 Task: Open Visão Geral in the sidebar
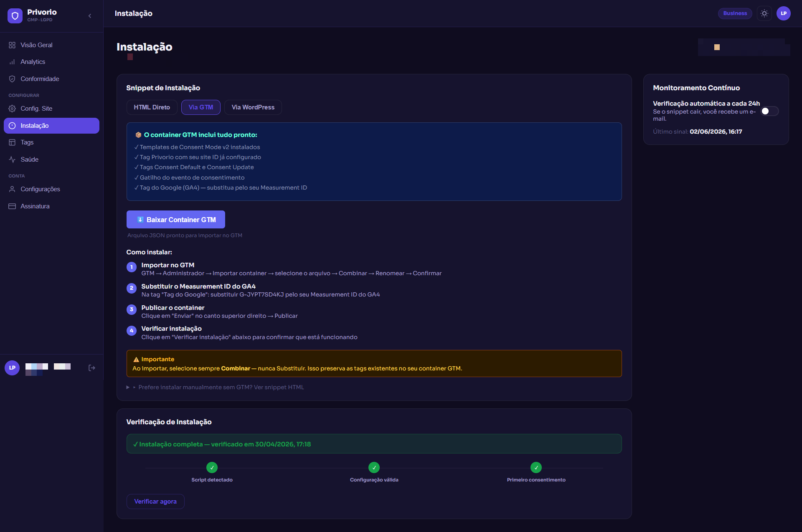click(x=51, y=45)
